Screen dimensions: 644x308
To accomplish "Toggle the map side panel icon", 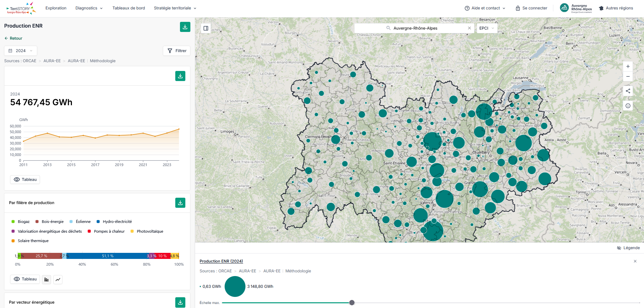I will tap(206, 28).
